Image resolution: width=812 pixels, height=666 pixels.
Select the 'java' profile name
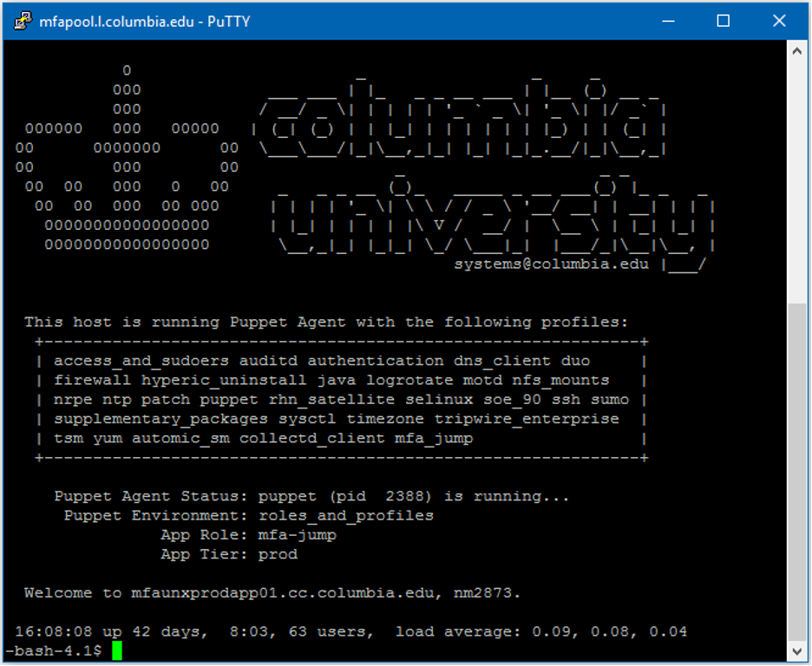337,381
